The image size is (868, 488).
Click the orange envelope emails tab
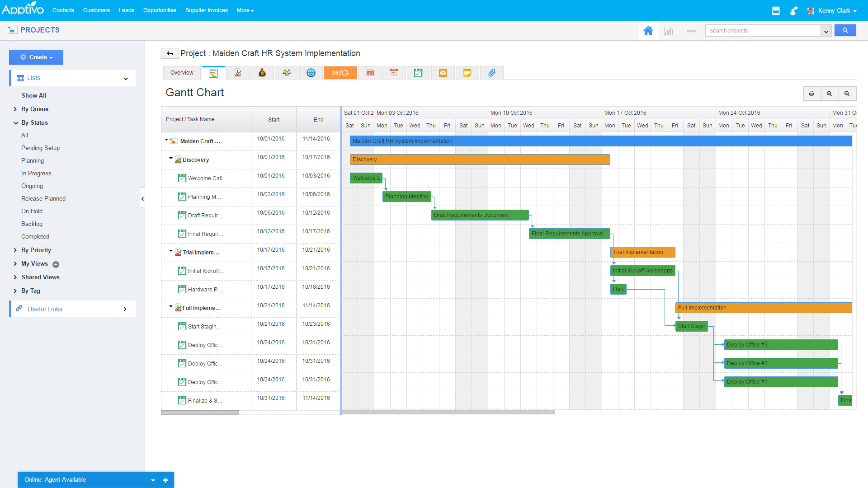click(443, 73)
